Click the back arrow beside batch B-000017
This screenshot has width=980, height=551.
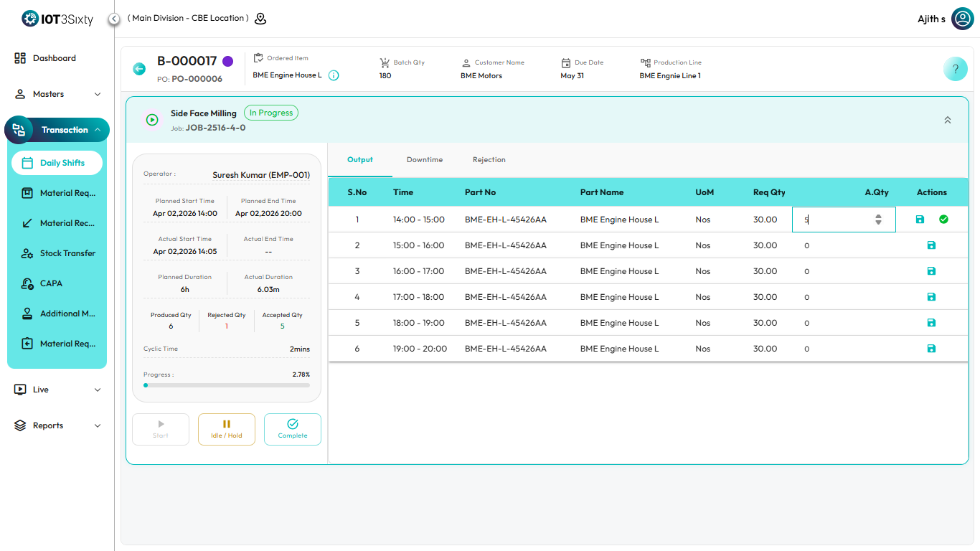(139, 69)
